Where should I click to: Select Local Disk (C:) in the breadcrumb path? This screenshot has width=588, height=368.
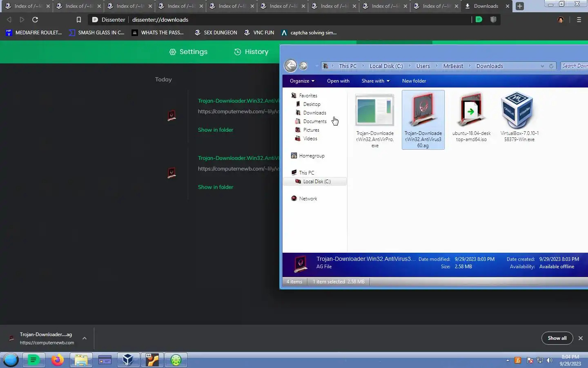coord(386,66)
